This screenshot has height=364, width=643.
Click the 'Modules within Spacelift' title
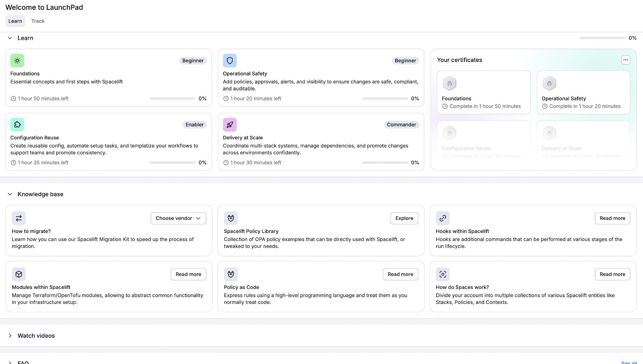click(41, 287)
